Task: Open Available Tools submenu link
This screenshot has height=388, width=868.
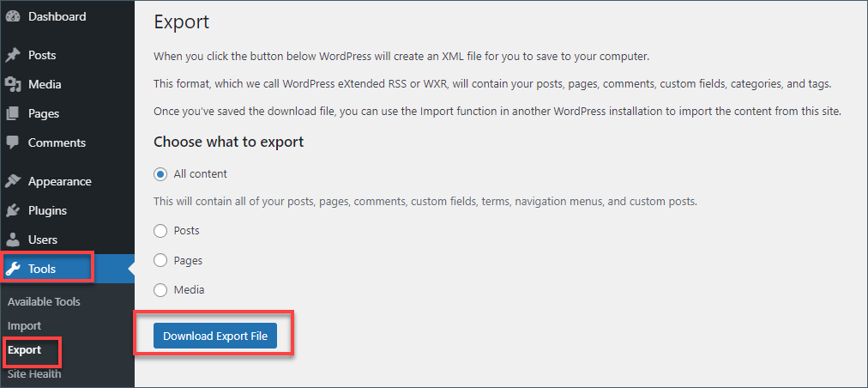Action: point(44,301)
